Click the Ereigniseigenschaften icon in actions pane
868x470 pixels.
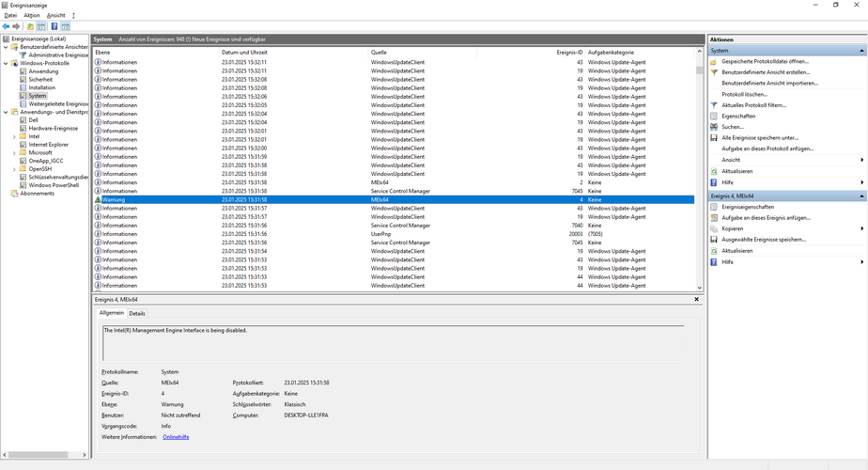point(714,208)
